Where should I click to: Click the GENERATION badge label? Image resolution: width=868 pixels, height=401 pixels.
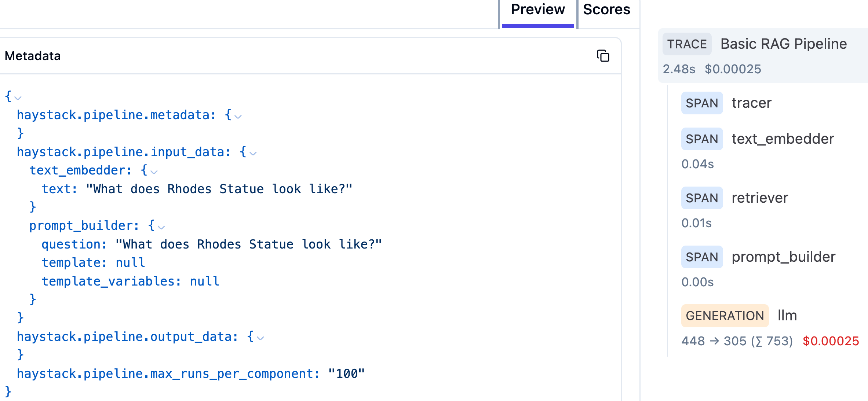pos(725,316)
